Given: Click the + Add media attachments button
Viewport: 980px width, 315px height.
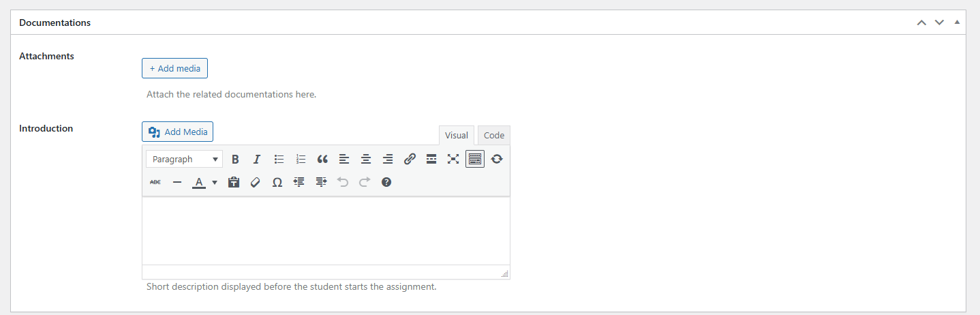Looking at the screenshot, I should (174, 68).
